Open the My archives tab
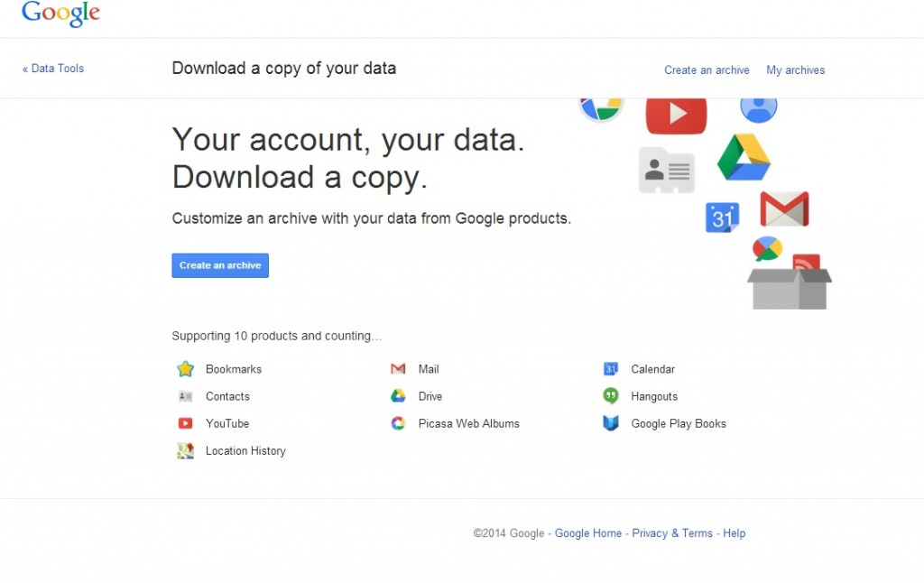 pyautogui.click(x=796, y=70)
